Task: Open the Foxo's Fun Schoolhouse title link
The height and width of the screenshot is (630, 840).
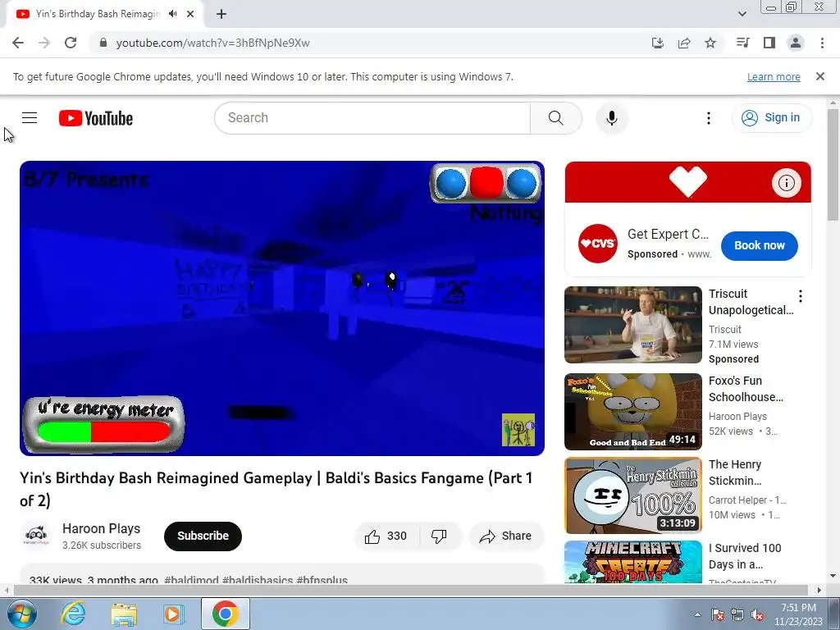Action: coord(746,389)
